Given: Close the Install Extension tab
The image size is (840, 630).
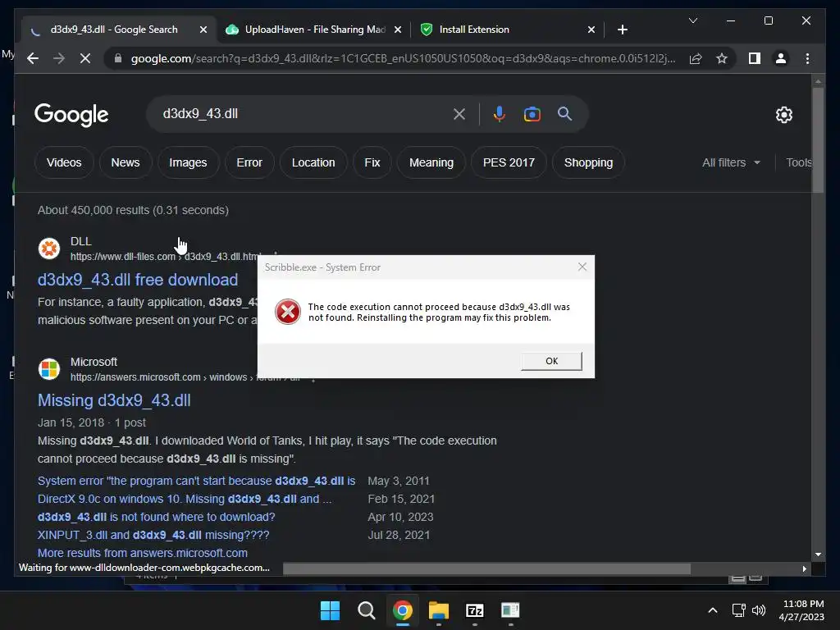Looking at the screenshot, I should 591,30.
